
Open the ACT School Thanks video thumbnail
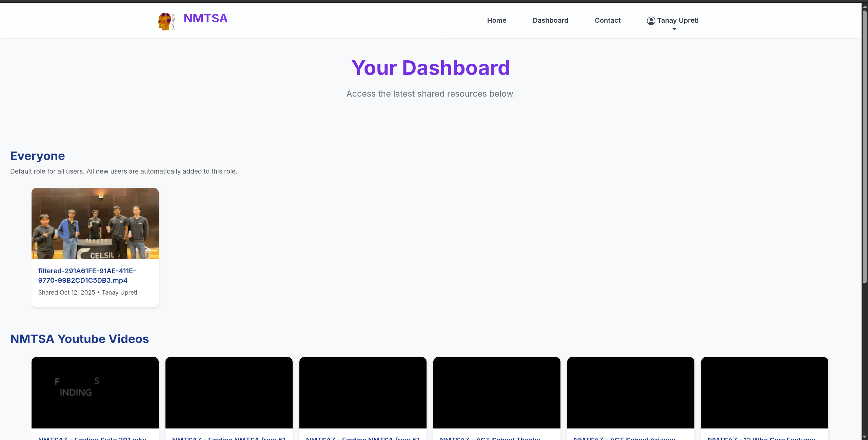497,392
